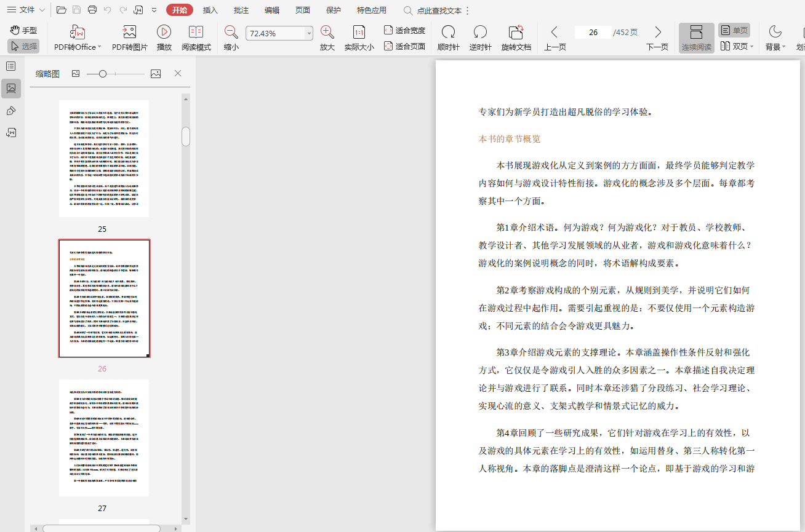Click the 放大 zoom in icon
805x532 pixels.
pos(327,33)
